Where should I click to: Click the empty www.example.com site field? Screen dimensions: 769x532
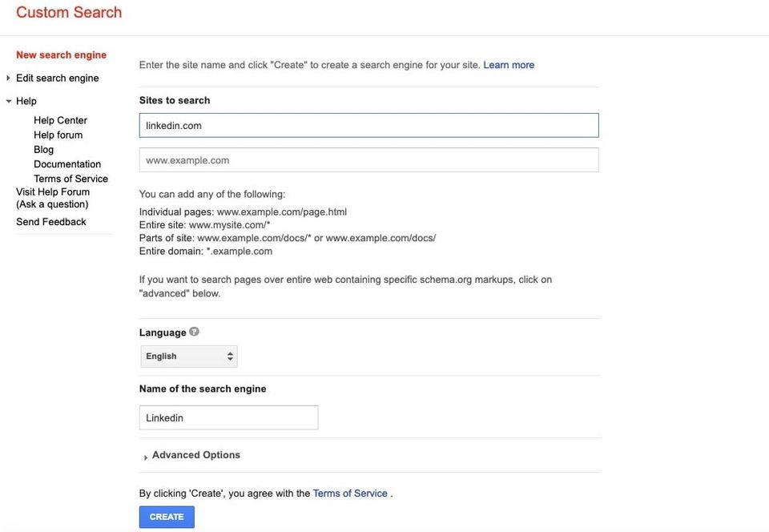pos(368,160)
